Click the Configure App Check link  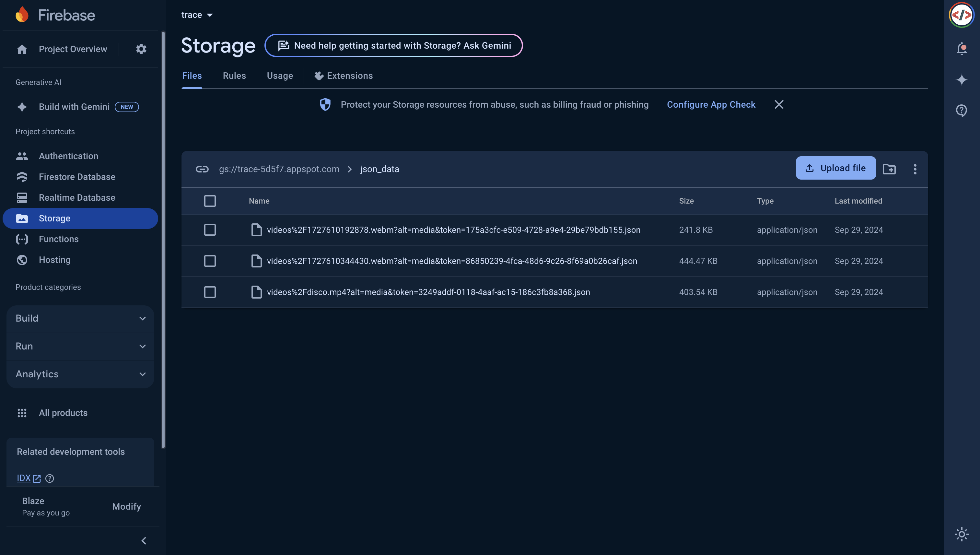pyautogui.click(x=711, y=104)
